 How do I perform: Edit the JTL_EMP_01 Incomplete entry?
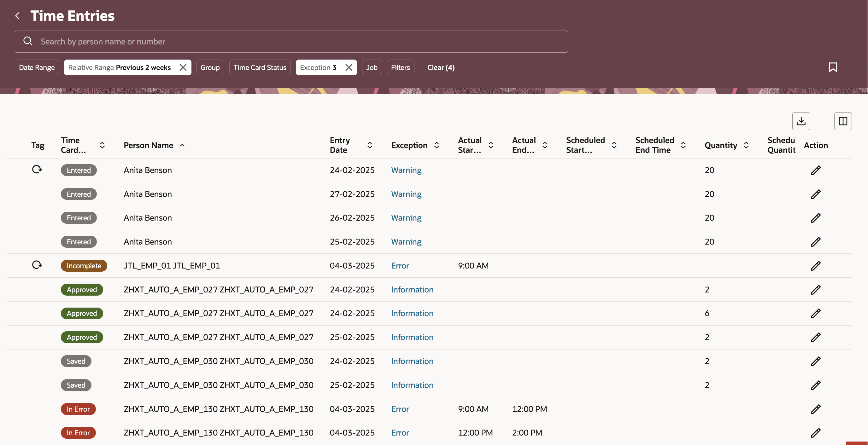click(816, 266)
